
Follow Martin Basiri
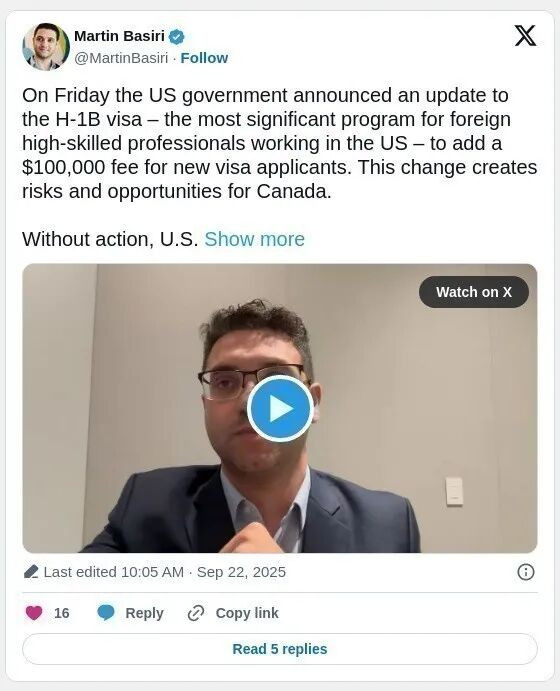(x=204, y=58)
